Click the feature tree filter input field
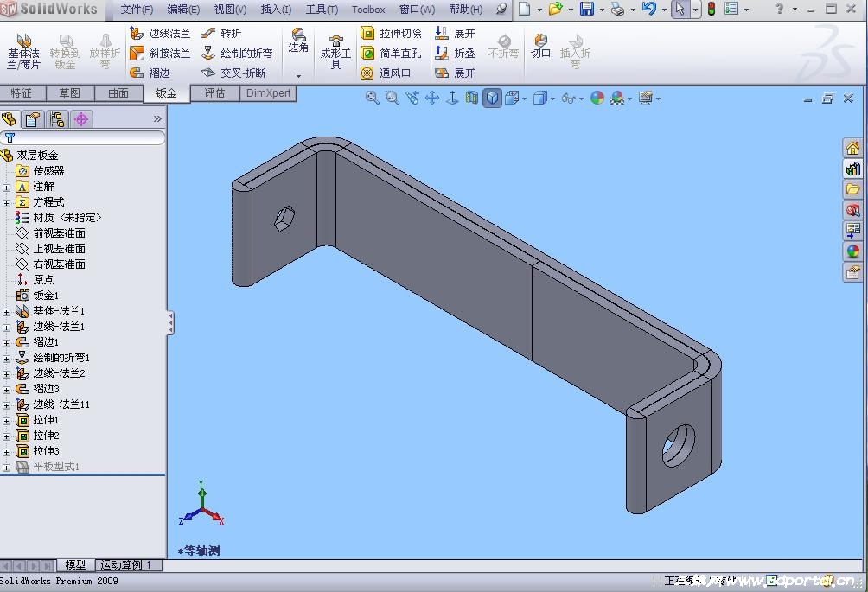868x592 pixels. 83,137
